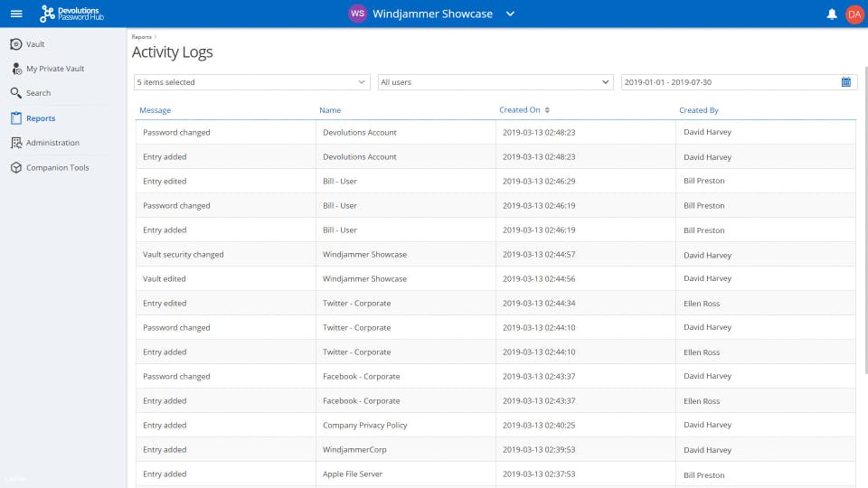The height and width of the screenshot is (488, 868).
Task: Click the Companion Tools cube icon
Action: [x=16, y=167]
